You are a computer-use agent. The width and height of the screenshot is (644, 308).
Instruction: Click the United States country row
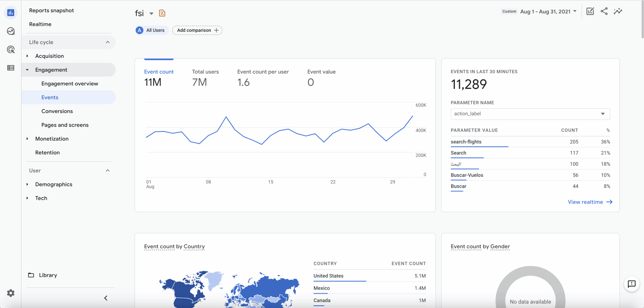[x=370, y=276]
